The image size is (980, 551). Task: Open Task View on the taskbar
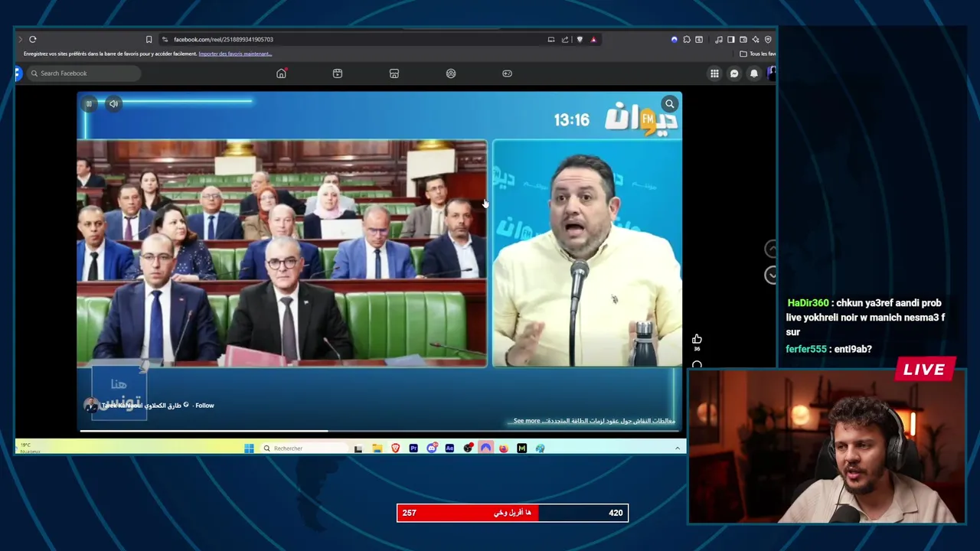[x=358, y=448]
